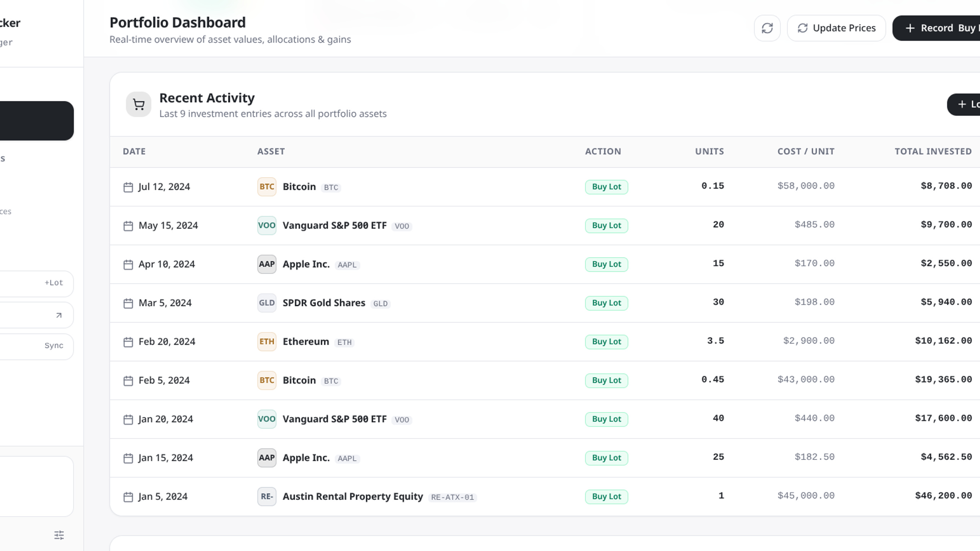
Task: Click the active dark sidebar navigation item
Action: 37,121
